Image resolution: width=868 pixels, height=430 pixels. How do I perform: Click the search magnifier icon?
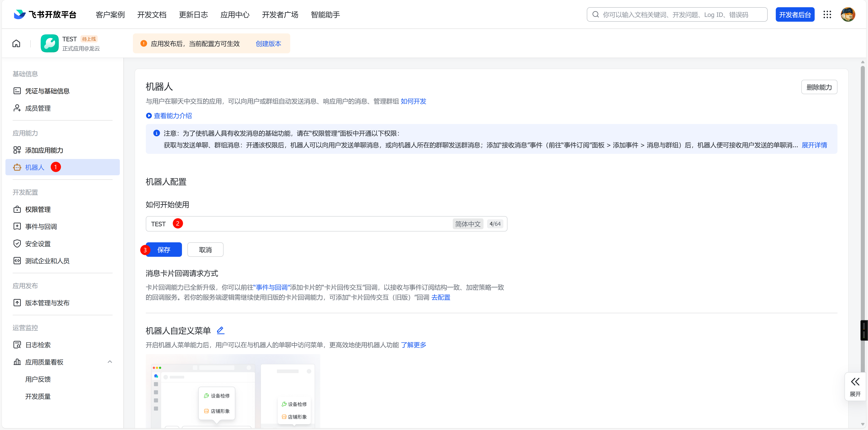[595, 14]
